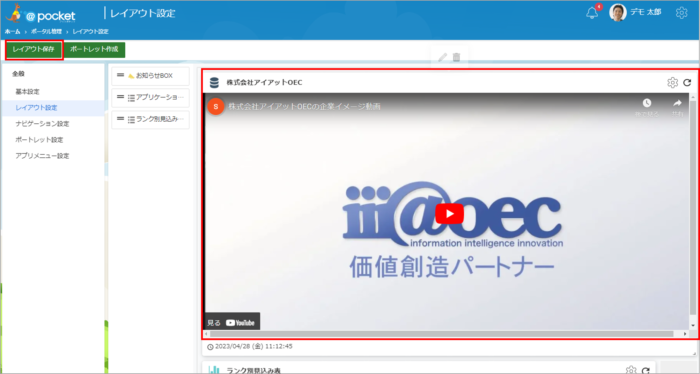Click the レイアウト保存 button
Image resolution: width=700 pixels, height=374 pixels.
pos(34,50)
